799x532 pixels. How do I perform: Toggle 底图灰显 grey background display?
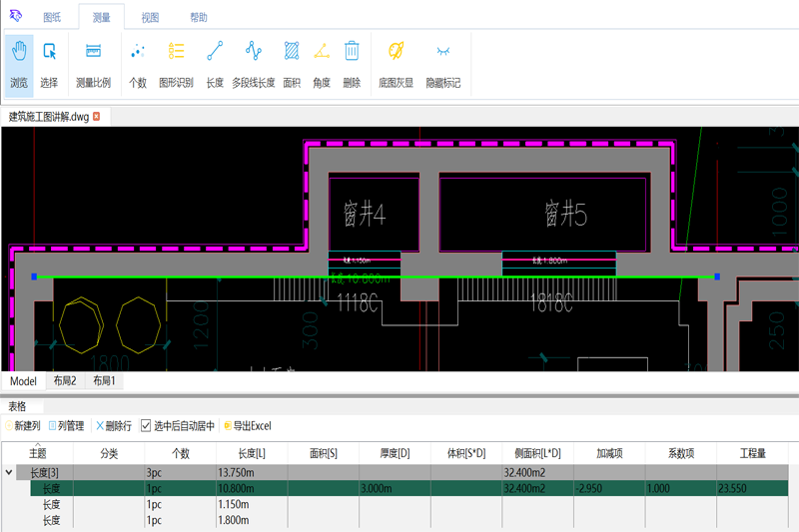click(x=396, y=63)
